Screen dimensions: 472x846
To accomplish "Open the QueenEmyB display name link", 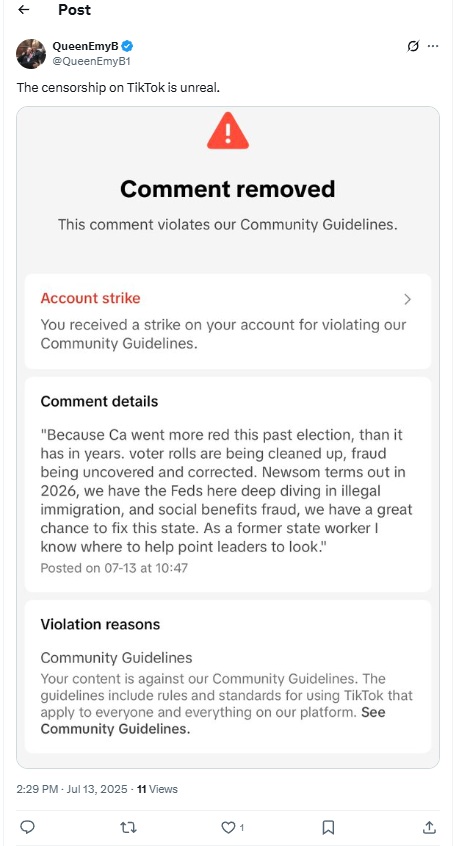I will [85, 46].
